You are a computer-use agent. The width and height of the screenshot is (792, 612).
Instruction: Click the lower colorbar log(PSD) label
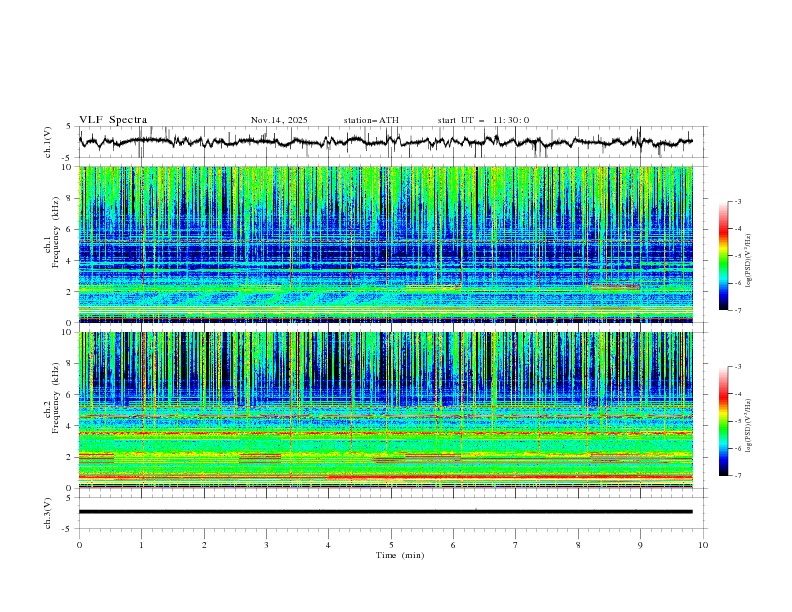coord(749,425)
